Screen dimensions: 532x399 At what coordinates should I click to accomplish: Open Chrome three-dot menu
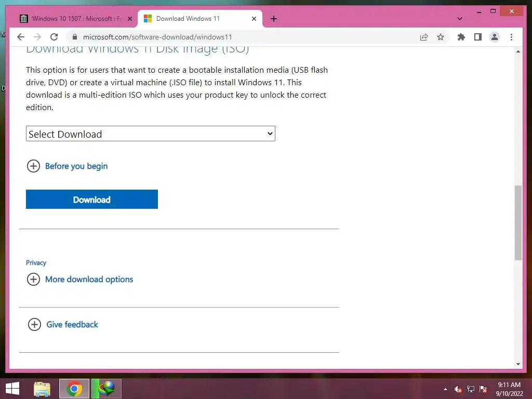pos(511,37)
